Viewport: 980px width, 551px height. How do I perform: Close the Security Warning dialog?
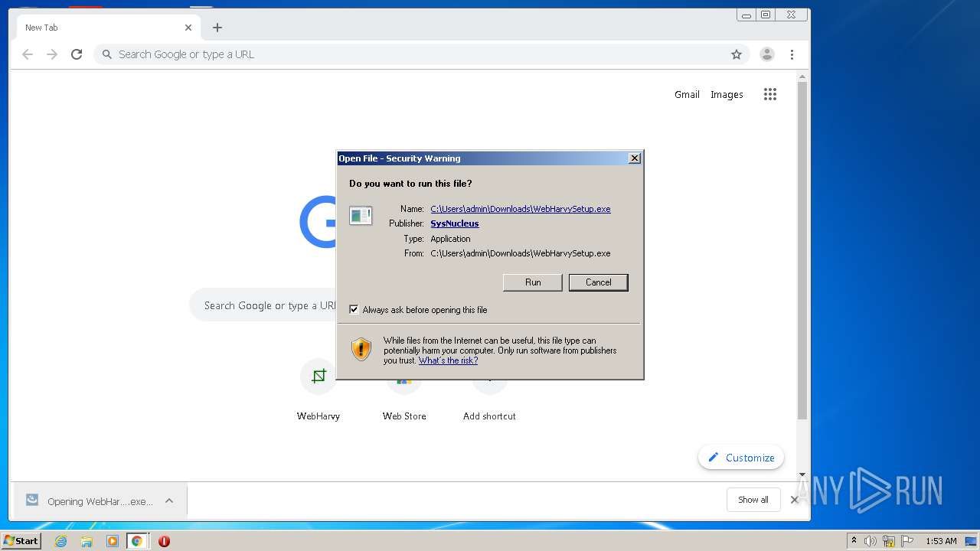click(x=635, y=158)
